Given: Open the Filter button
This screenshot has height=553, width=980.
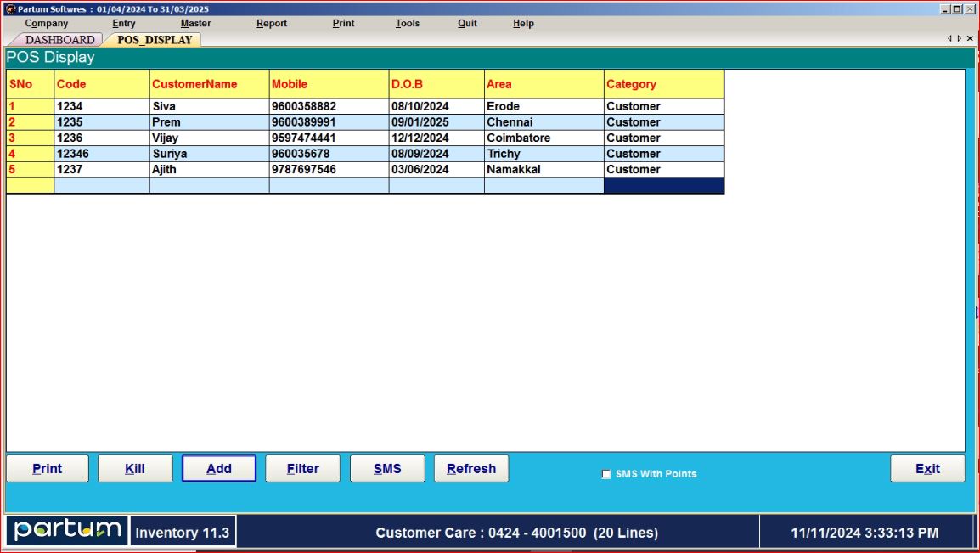Looking at the screenshot, I should [x=303, y=469].
